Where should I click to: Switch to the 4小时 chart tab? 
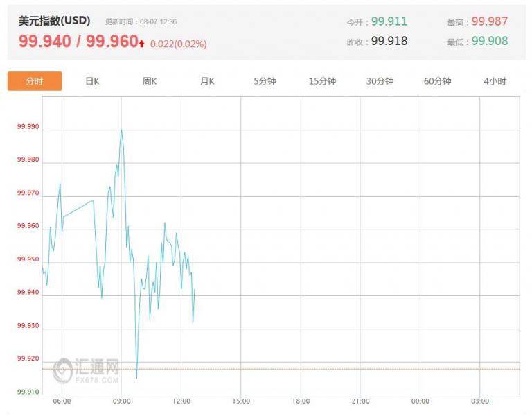coord(495,81)
